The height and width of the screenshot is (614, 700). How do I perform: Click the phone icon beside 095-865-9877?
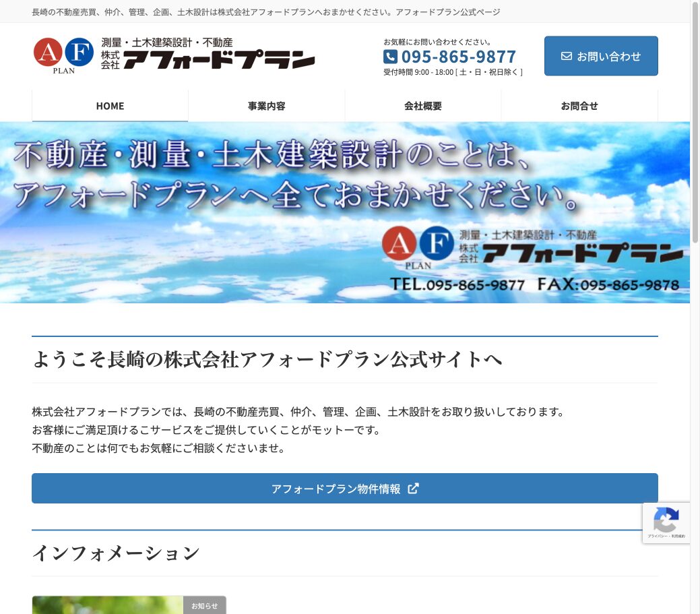390,57
